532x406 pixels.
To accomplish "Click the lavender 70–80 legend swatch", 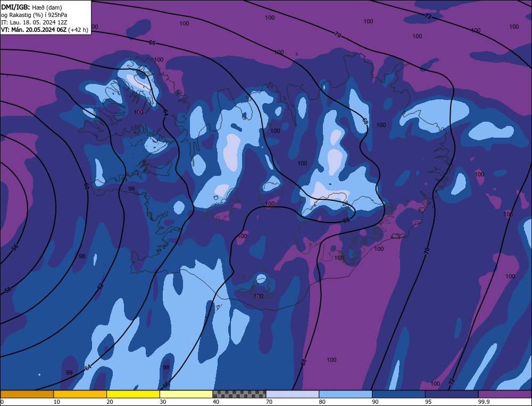I will pos(293,394).
